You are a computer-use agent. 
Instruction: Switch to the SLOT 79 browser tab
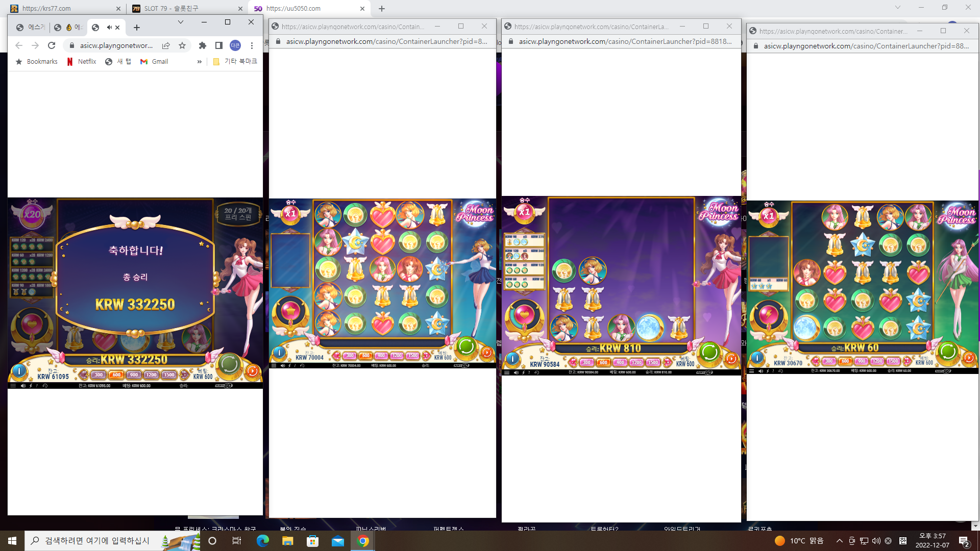pos(187,8)
